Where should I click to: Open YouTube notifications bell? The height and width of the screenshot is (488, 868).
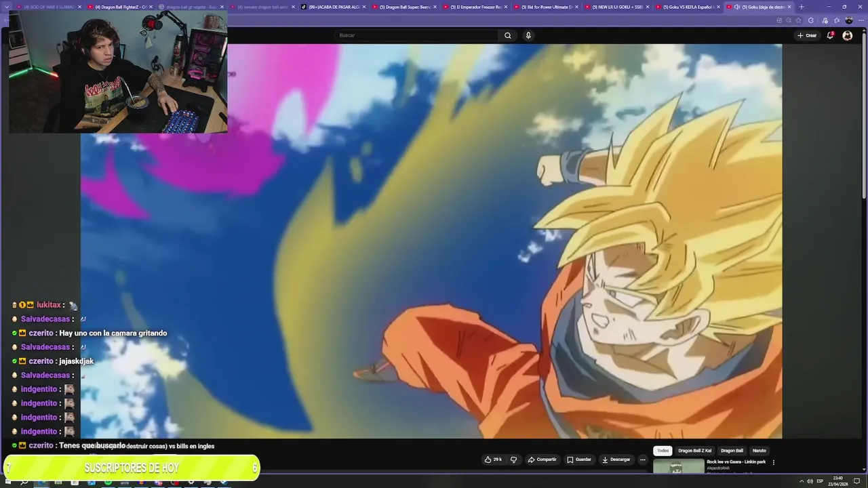tap(830, 35)
